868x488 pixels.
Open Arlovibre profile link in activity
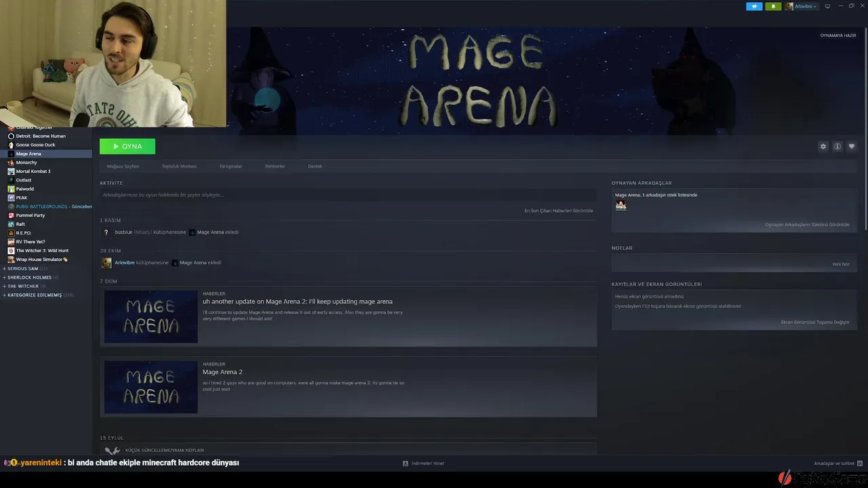pos(125,263)
